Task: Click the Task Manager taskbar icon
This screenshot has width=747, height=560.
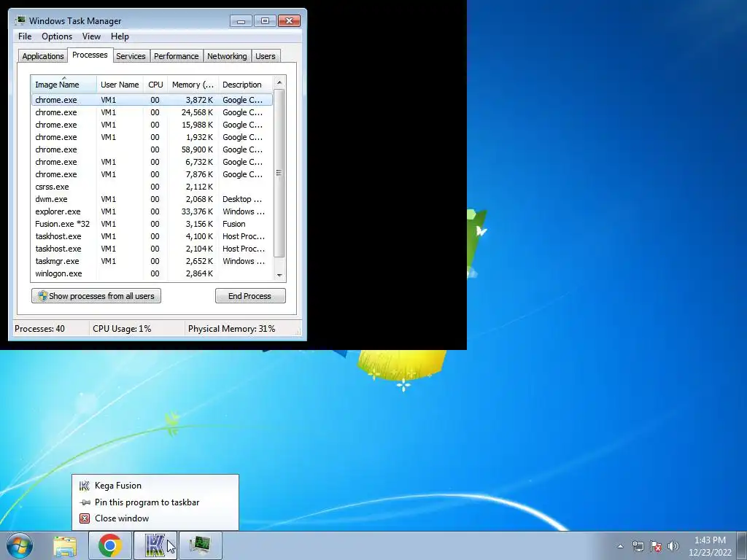Action: (x=200, y=545)
